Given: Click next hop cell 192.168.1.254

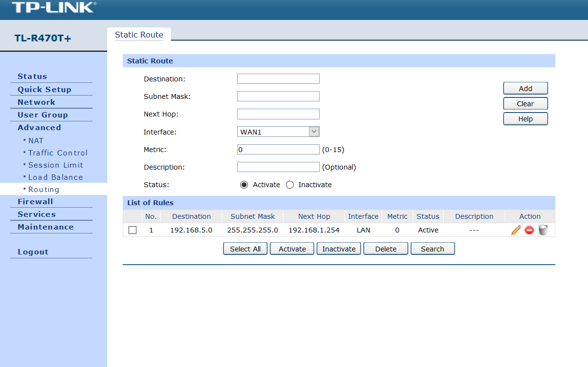Looking at the screenshot, I should click(314, 230).
